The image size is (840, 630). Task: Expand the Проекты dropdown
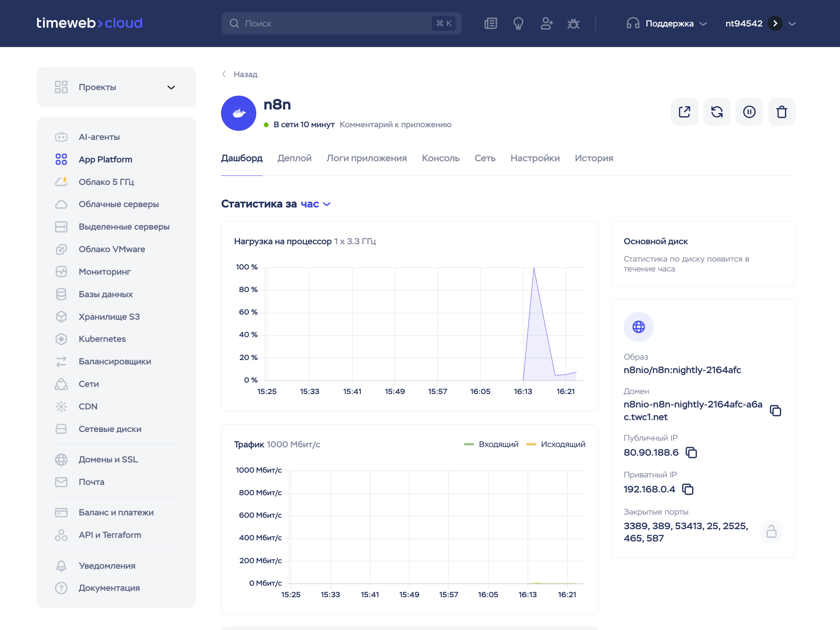pyautogui.click(x=116, y=87)
